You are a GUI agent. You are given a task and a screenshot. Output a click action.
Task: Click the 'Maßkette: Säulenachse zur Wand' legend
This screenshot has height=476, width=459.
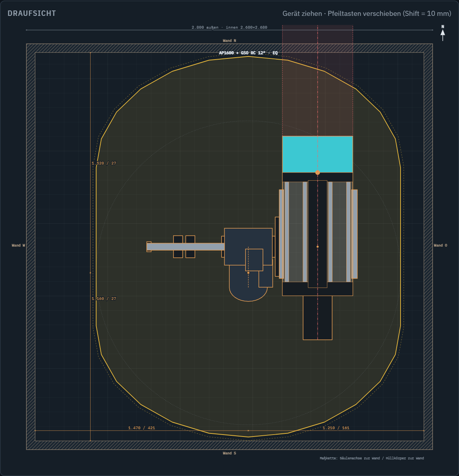point(372,458)
